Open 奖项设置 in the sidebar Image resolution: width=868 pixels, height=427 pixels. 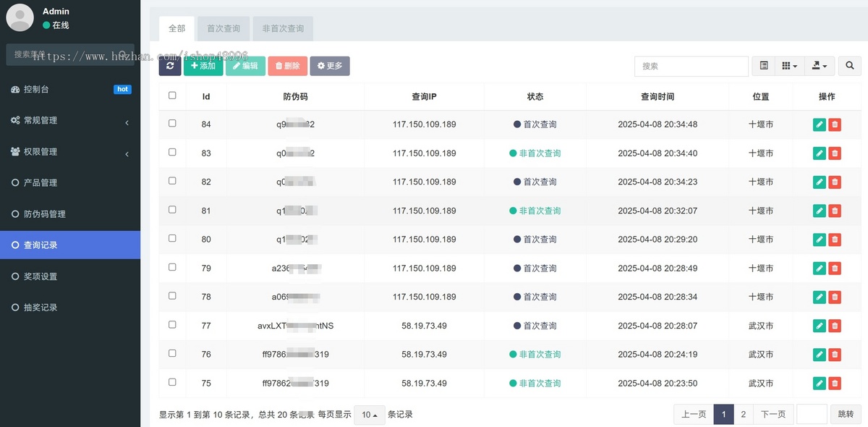[x=70, y=276]
